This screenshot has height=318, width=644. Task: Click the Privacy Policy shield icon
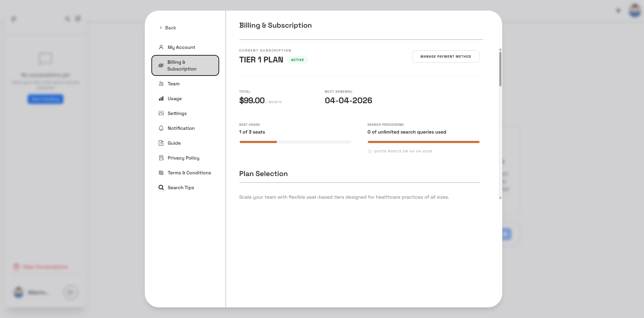161,158
